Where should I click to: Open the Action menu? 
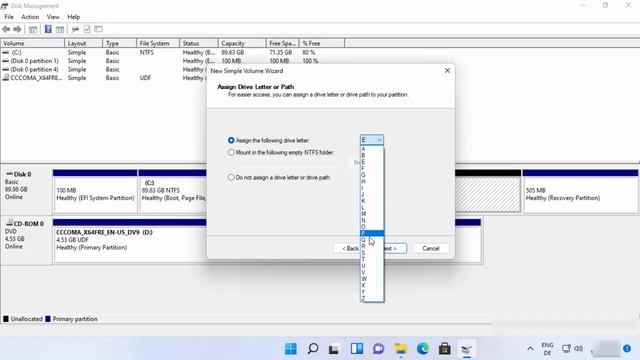point(30,17)
